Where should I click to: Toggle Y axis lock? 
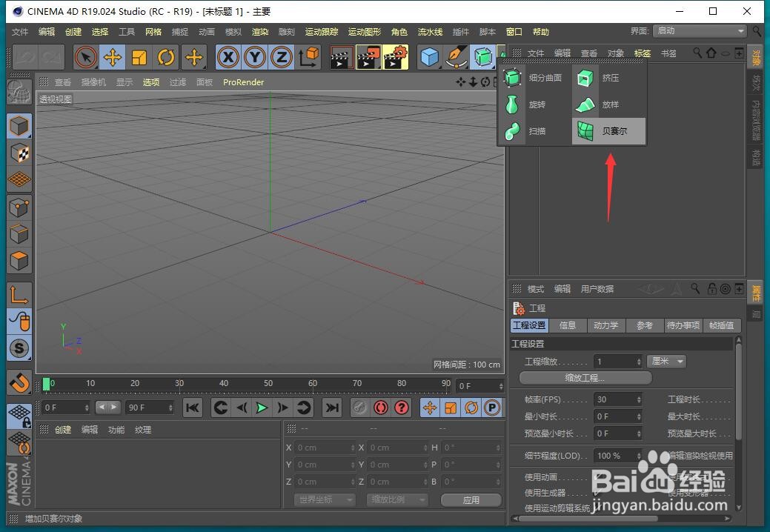tap(255, 57)
